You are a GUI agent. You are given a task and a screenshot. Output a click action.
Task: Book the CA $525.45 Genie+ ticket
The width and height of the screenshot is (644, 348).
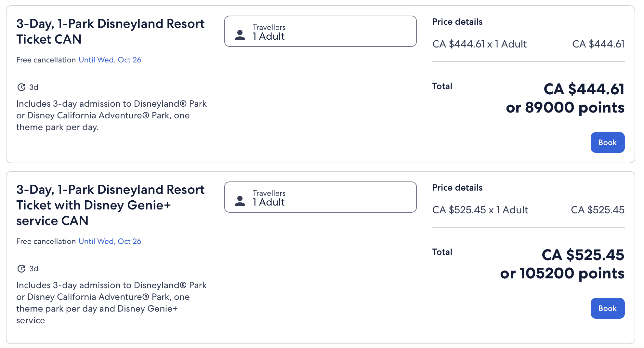tap(607, 308)
